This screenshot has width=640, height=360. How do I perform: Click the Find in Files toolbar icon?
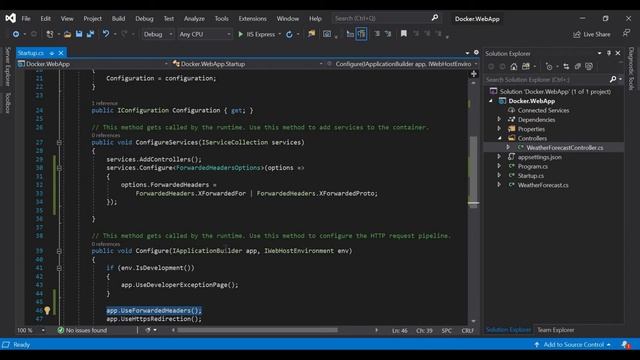pyautogui.click(x=311, y=34)
